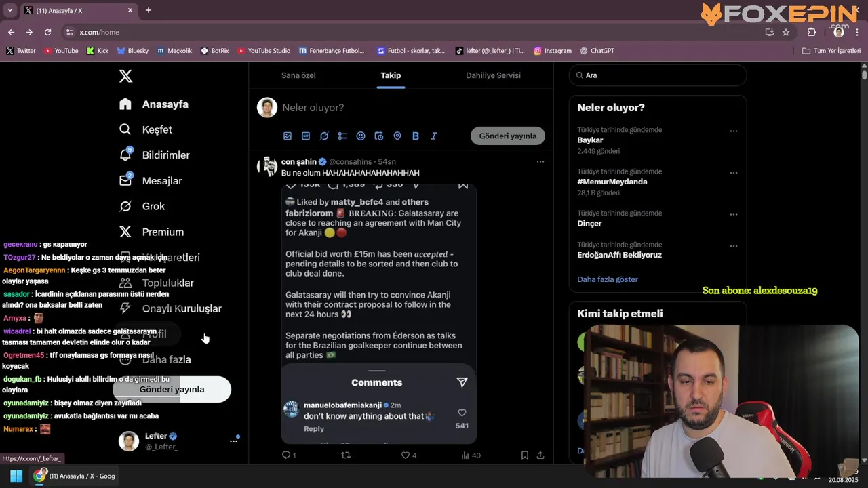Bookmark con şahin's post
The width and height of the screenshot is (868, 488).
tap(524, 455)
